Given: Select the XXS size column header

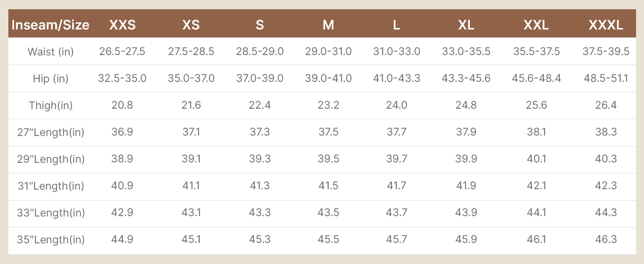Looking at the screenshot, I should point(122,25).
